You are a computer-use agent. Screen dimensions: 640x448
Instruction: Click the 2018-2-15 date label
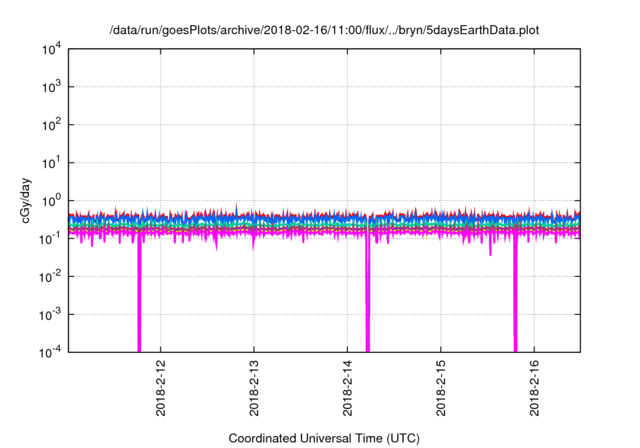pyautogui.click(x=441, y=388)
